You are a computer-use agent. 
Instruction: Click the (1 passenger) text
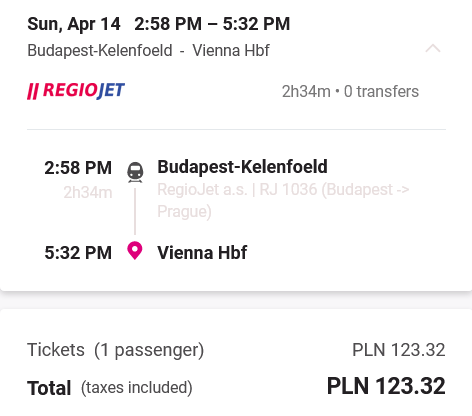149,350
